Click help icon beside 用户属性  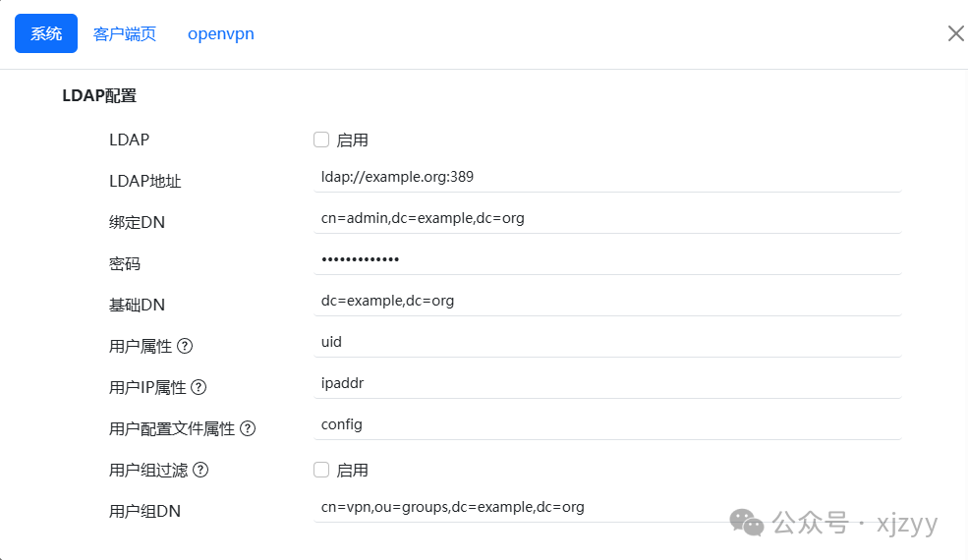(x=185, y=346)
